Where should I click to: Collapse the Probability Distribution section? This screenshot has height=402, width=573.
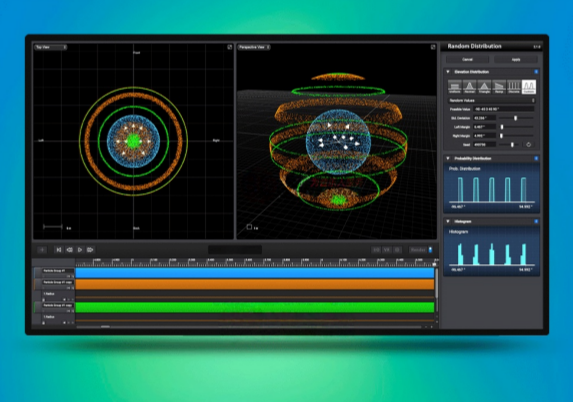pyautogui.click(x=448, y=159)
